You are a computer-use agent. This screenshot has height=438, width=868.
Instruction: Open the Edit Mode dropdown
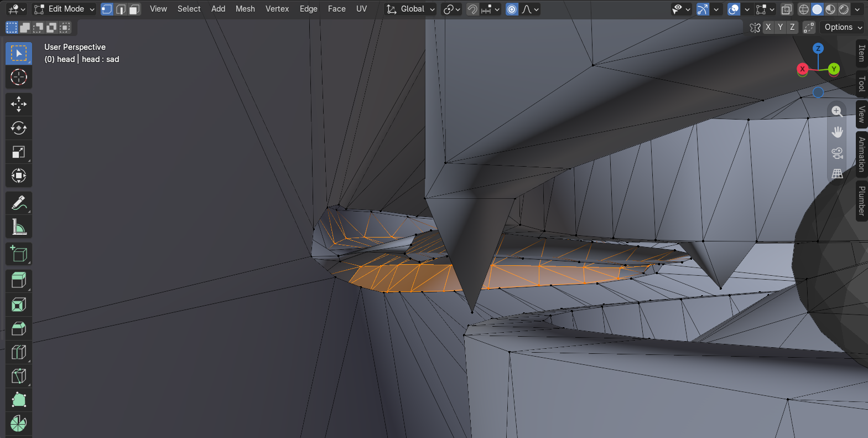click(x=64, y=9)
